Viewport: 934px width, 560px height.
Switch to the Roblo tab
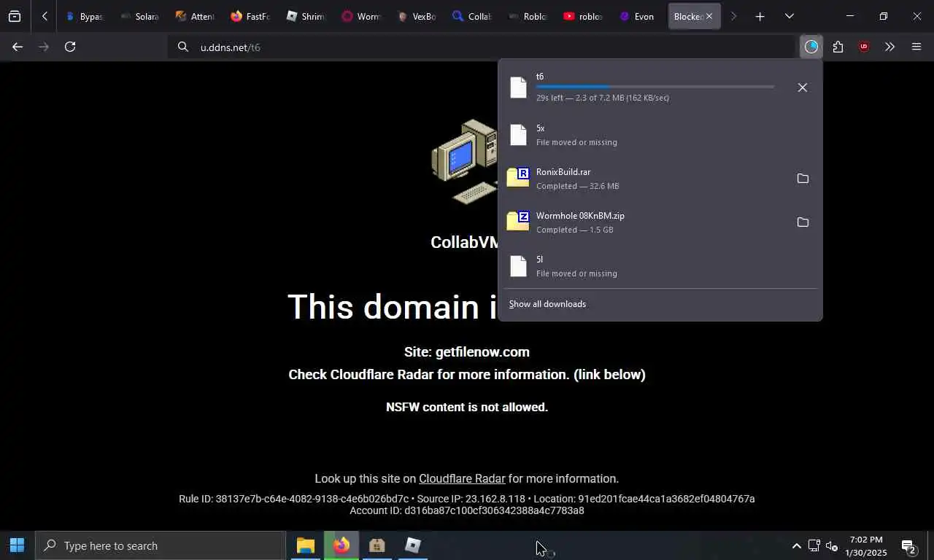coord(528,16)
